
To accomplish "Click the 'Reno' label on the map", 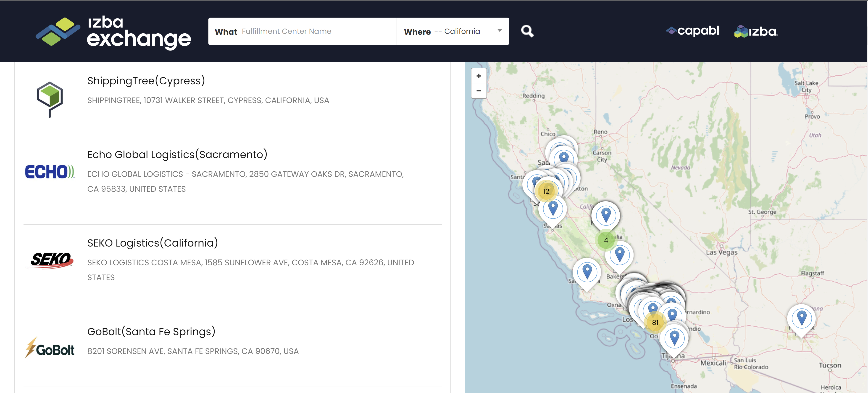I will tap(600, 132).
